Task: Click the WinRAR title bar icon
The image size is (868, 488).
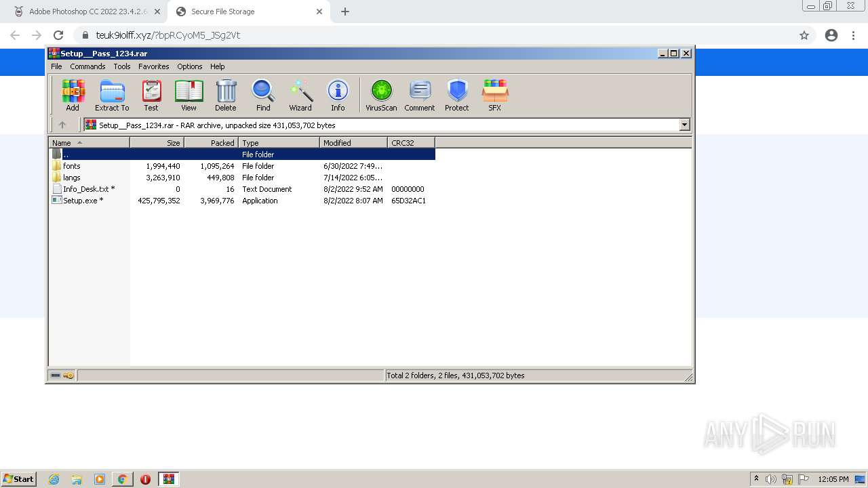Action: click(x=54, y=53)
